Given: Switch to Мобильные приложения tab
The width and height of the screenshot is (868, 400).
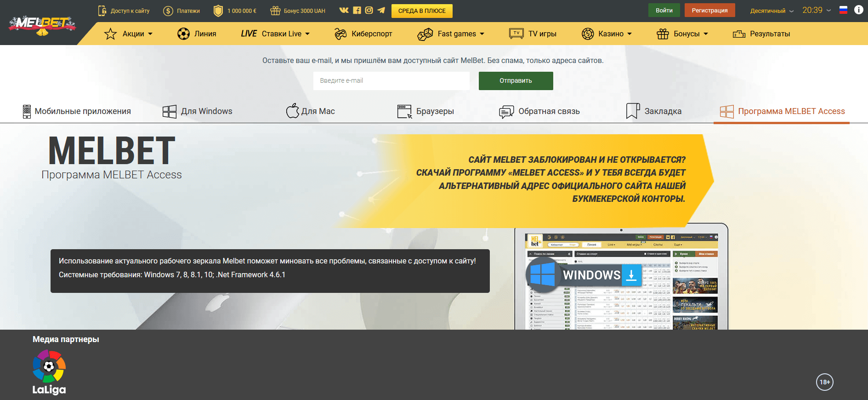Looking at the screenshot, I should (77, 111).
